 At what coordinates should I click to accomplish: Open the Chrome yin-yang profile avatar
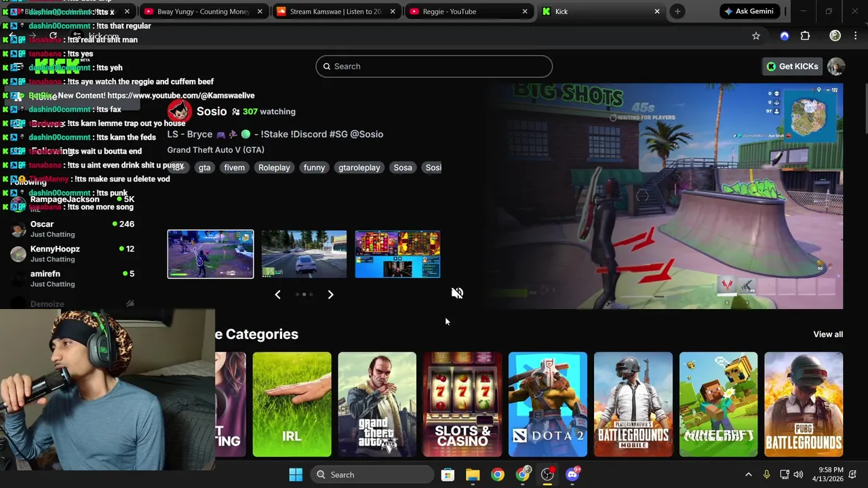click(835, 36)
